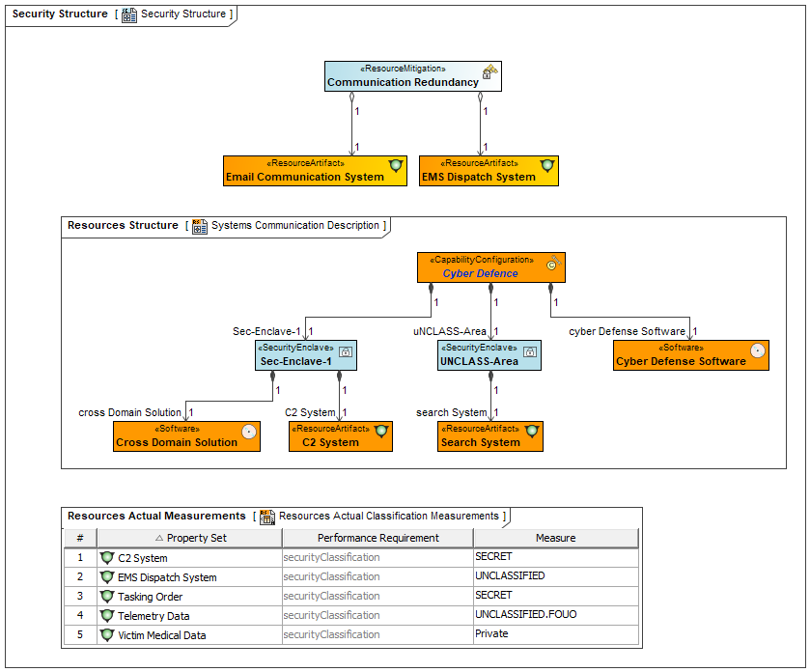The image size is (810, 672).
Task: Click shield icon in EMS Dispatch System row
Action: click(x=107, y=577)
